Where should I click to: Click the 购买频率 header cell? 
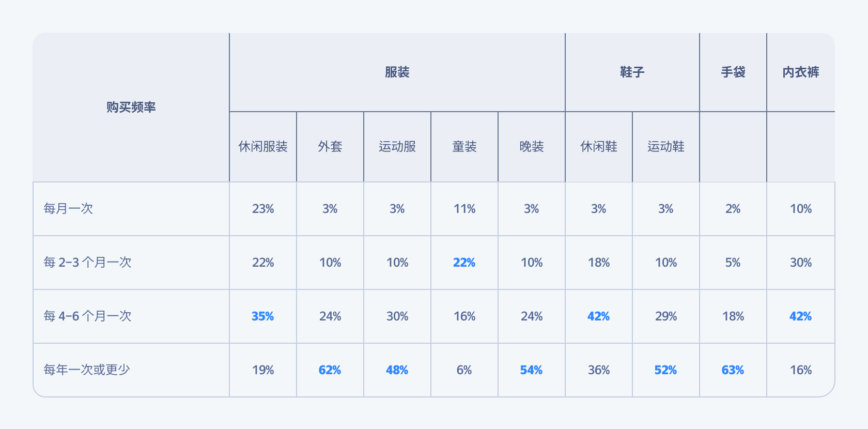pos(131,107)
